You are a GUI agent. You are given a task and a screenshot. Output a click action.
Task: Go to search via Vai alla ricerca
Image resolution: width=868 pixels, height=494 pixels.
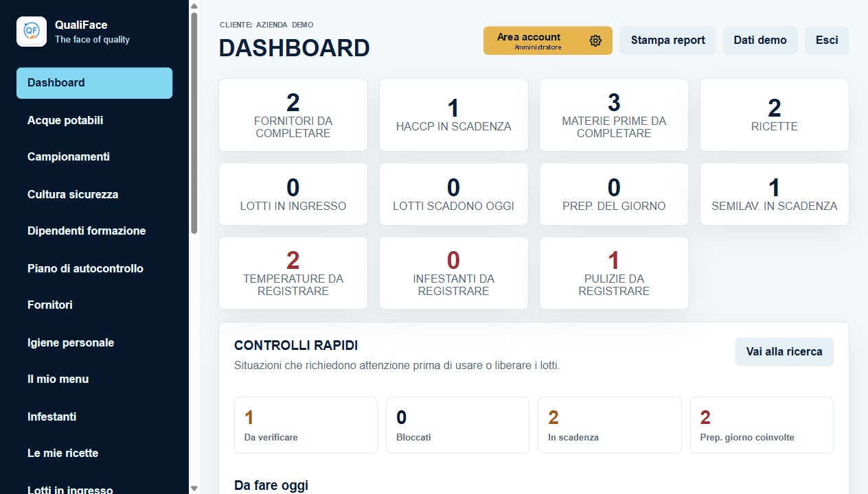click(784, 351)
